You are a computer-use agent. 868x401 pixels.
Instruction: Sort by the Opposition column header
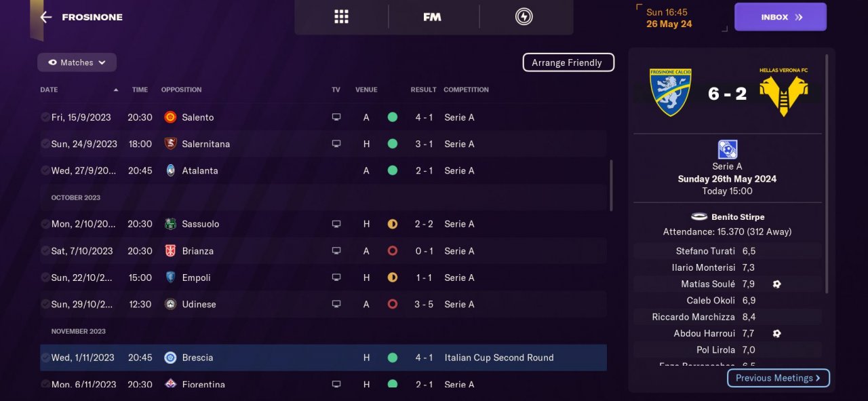point(181,90)
